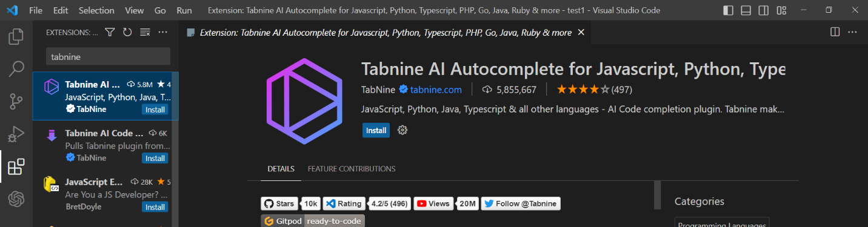Open Run and Debug view
The image size is (868, 227).
pos(16,134)
